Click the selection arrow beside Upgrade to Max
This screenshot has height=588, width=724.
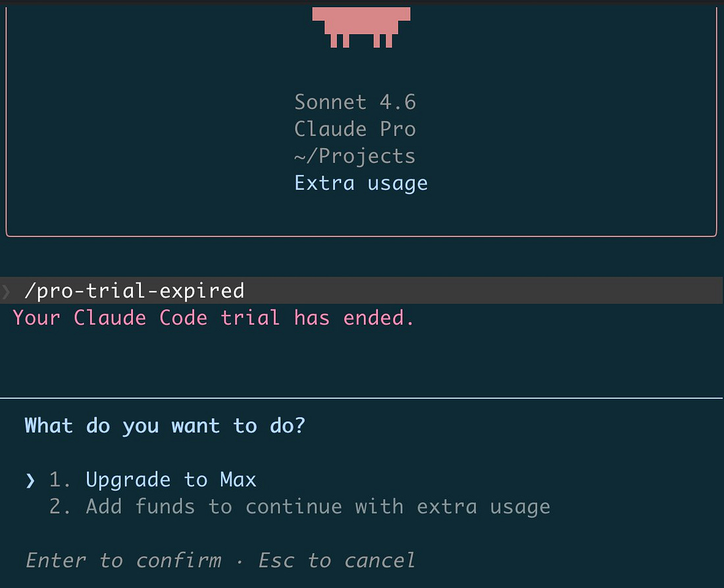click(x=30, y=481)
